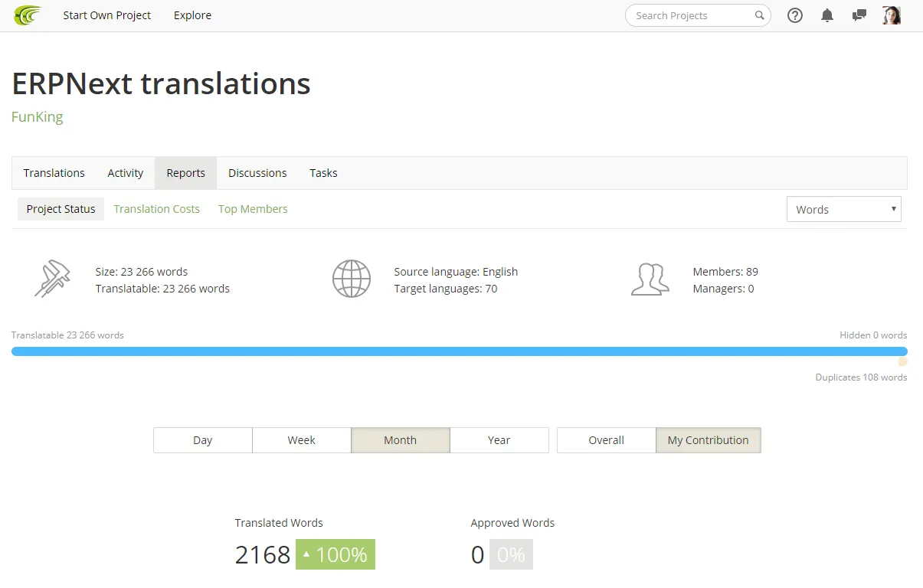923x588 pixels.
Task: Switch to the Translations tab
Action: pyautogui.click(x=54, y=173)
